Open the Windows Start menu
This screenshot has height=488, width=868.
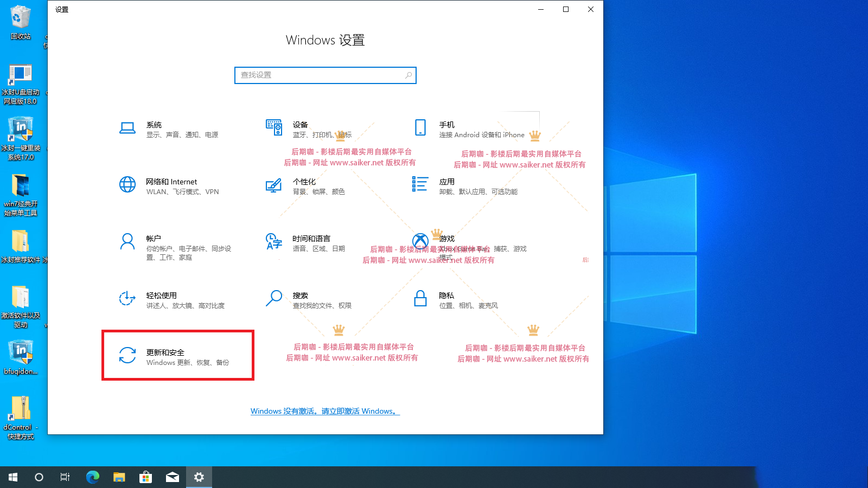(x=13, y=477)
